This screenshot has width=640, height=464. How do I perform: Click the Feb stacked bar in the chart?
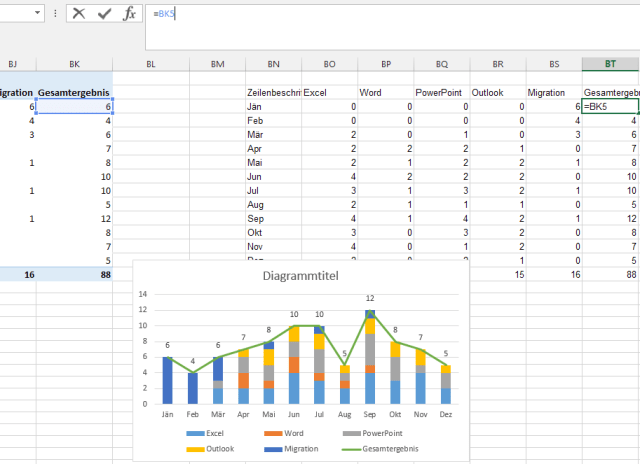(x=193, y=389)
